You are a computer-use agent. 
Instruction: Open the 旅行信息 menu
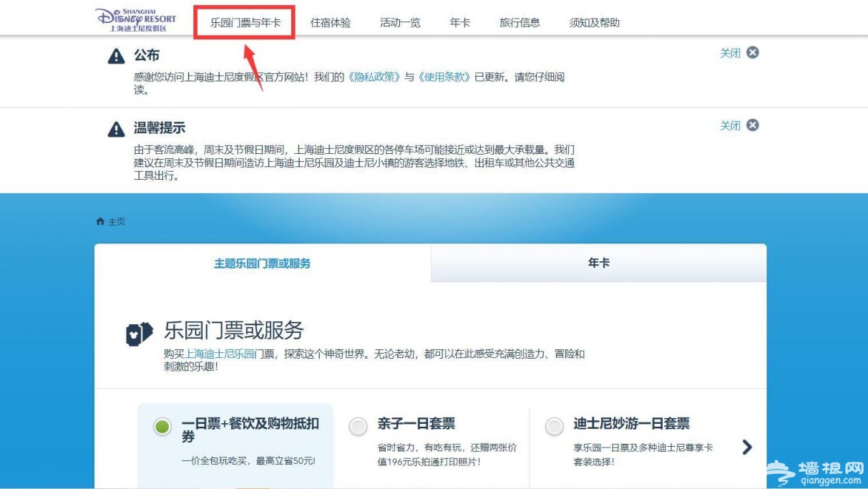coord(520,23)
